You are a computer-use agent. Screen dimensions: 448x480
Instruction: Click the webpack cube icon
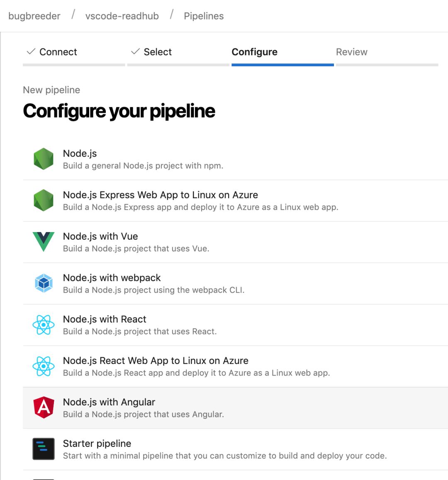tap(44, 284)
